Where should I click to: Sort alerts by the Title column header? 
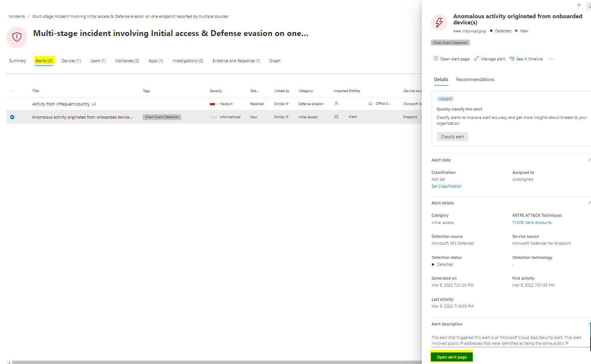coord(35,91)
